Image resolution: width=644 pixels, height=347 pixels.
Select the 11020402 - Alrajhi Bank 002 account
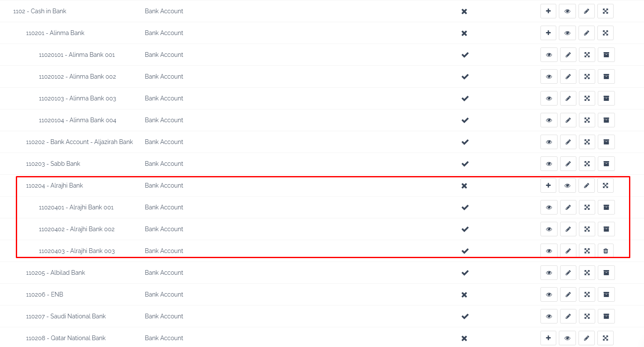pyautogui.click(x=77, y=229)
